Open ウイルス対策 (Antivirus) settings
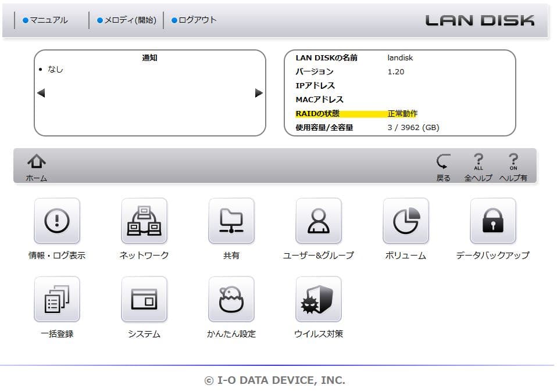This screenshot has height=392, width=557. pyautogui.click(x=318, y=300)
